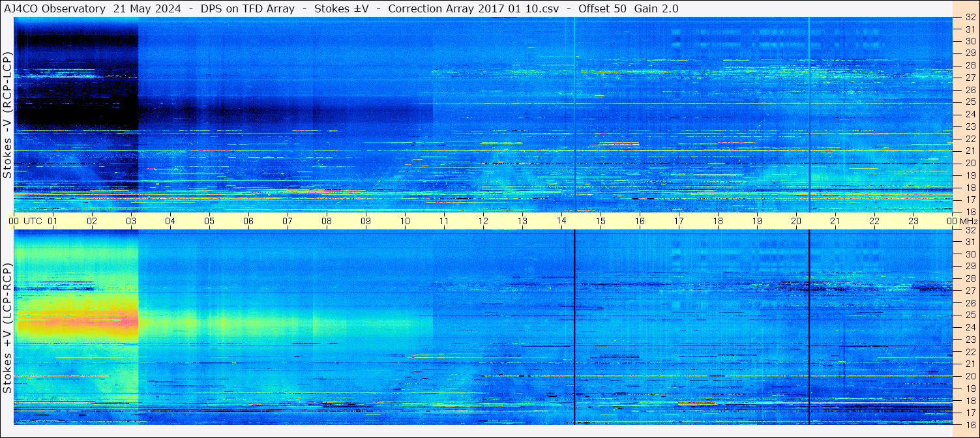Click the 23 hour time axis label
The width and height of the screenshot is (980, 438).
click(x=913, y=221)
